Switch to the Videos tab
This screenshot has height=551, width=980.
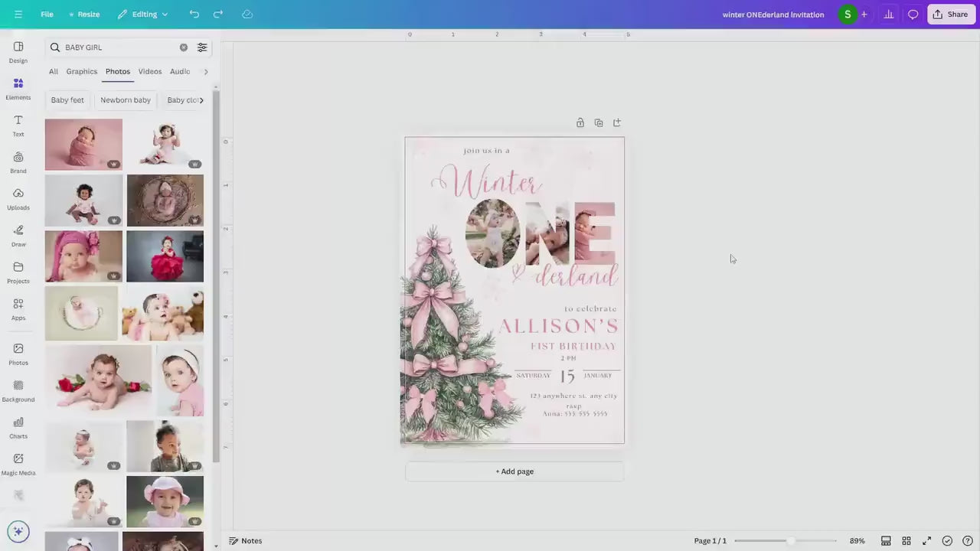149,71
